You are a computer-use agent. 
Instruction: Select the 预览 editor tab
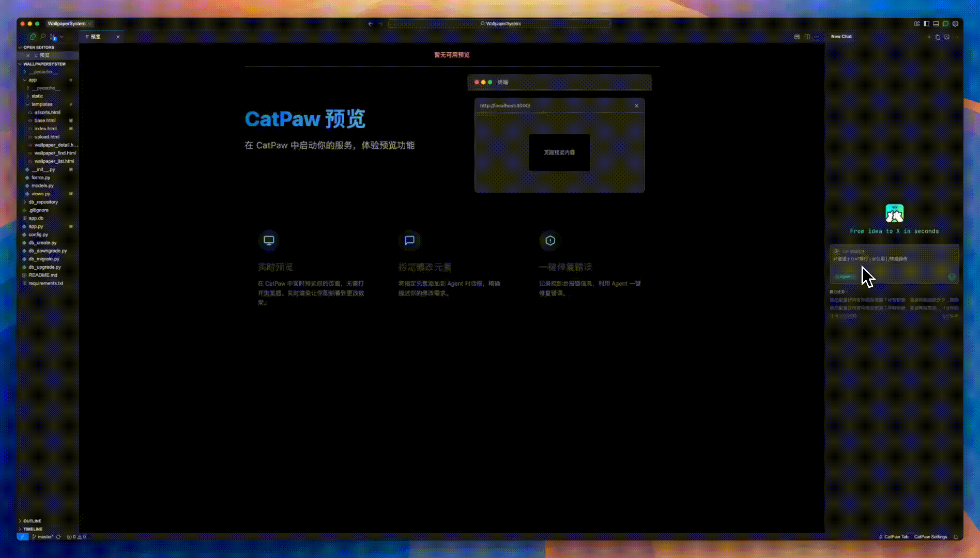coord(96,37)
